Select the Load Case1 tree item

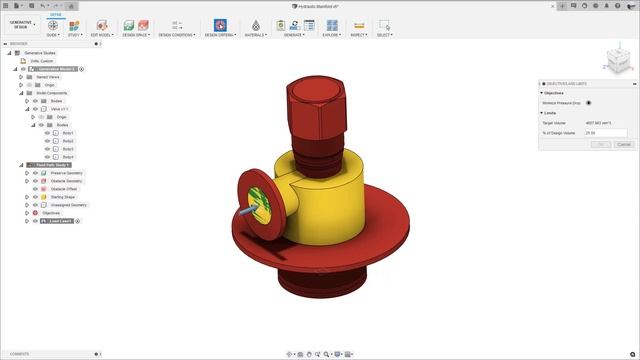click(57, 221)
